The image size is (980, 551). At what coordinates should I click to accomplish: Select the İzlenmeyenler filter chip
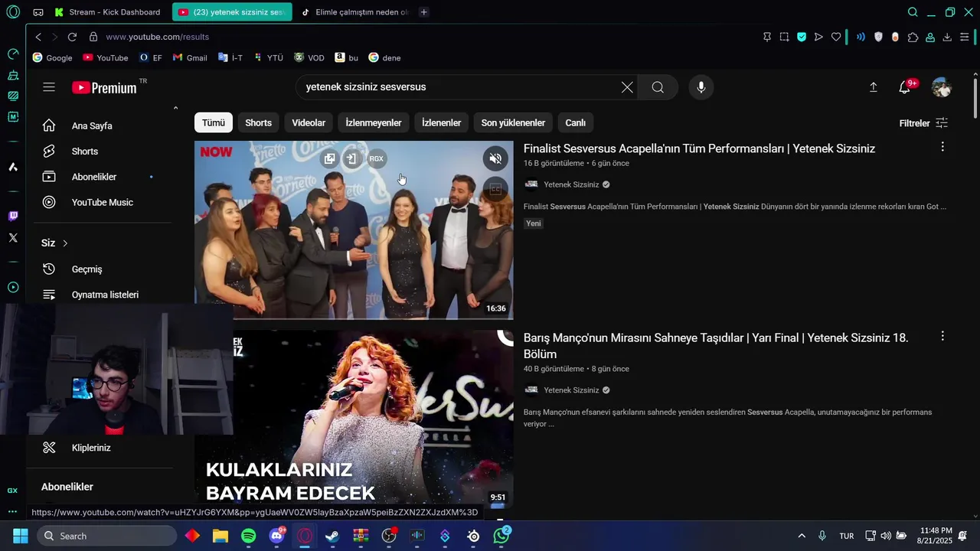tap(374, 122)
